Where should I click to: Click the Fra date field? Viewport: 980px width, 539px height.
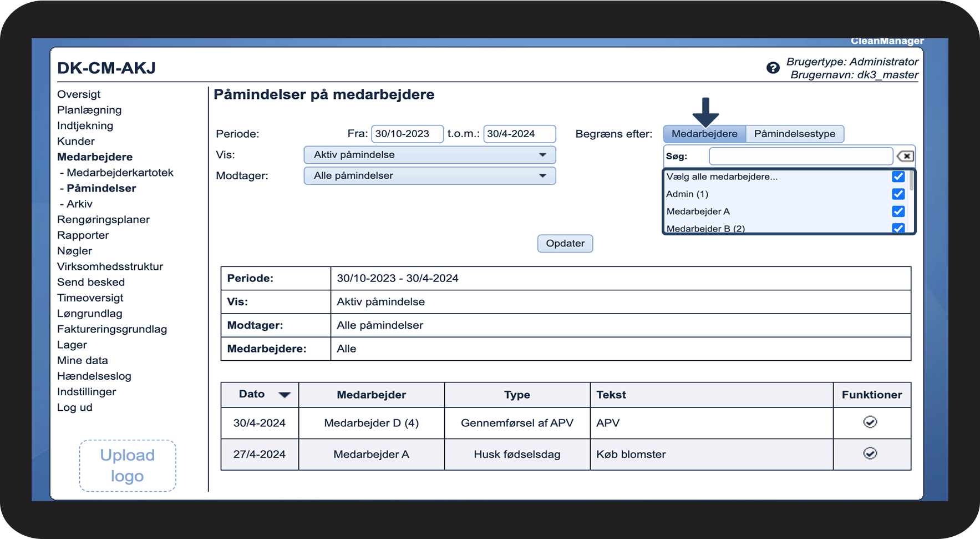407,134
